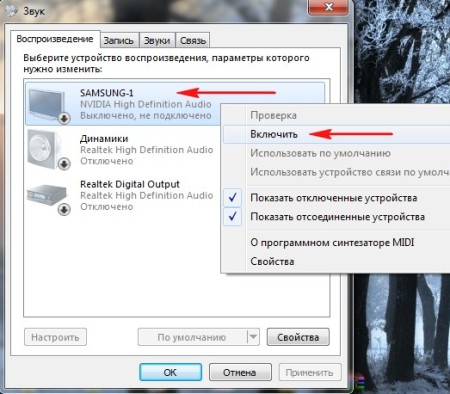Toggle Показать отсоединенные устройства checkmark
Viewport: 450px width, 394px height.
[x=233, y=217]
